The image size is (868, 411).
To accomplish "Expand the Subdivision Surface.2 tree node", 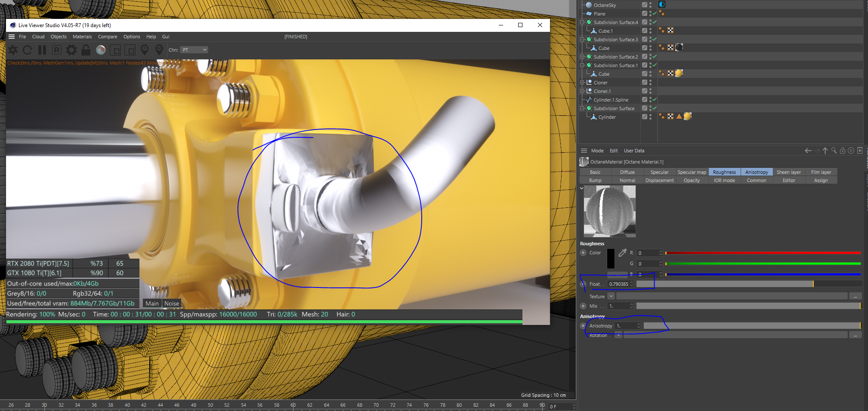I will tap(582, 57).
